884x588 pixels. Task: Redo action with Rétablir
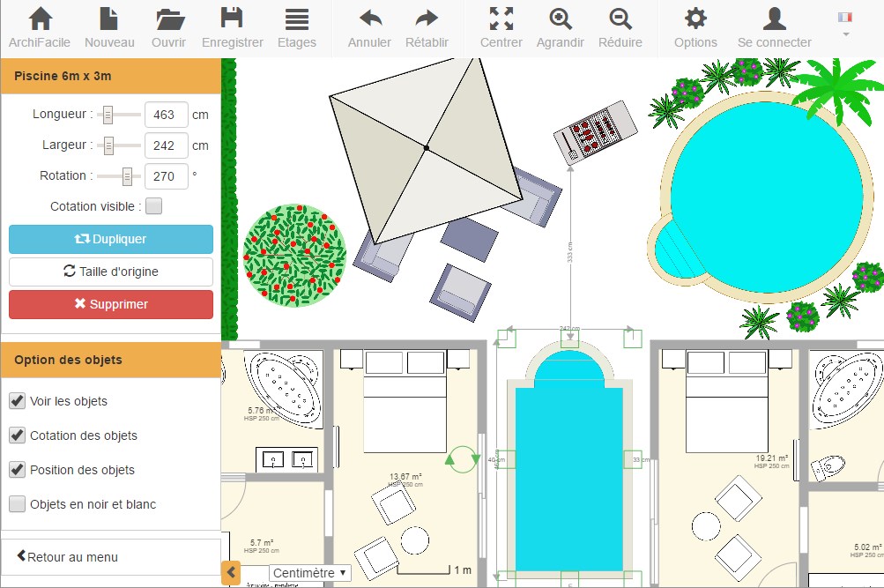point(427,27)
